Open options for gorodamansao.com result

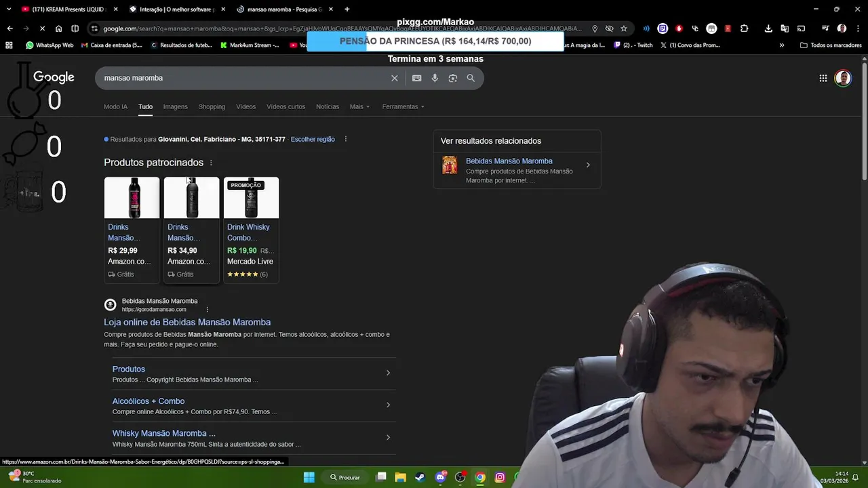[x=208, y=310]
